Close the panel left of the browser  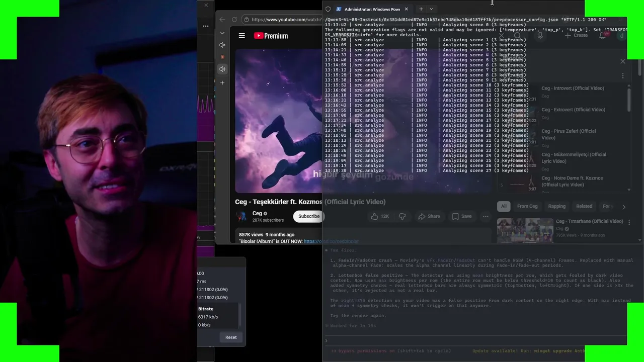pos(206,5)
